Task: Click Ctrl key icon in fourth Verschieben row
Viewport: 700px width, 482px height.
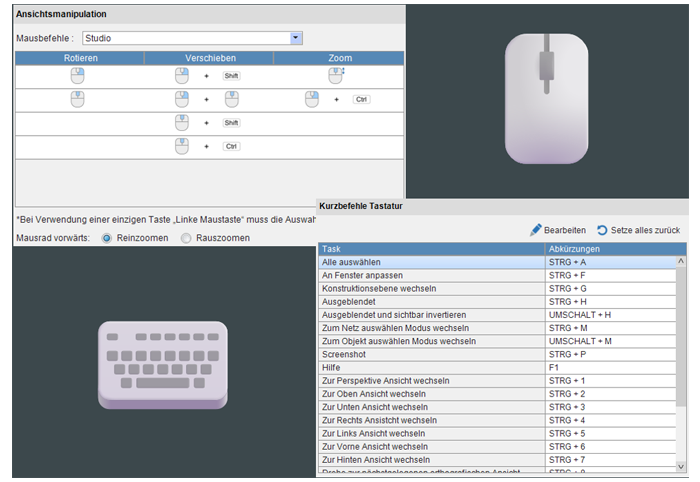Action: tap(231, 146)
